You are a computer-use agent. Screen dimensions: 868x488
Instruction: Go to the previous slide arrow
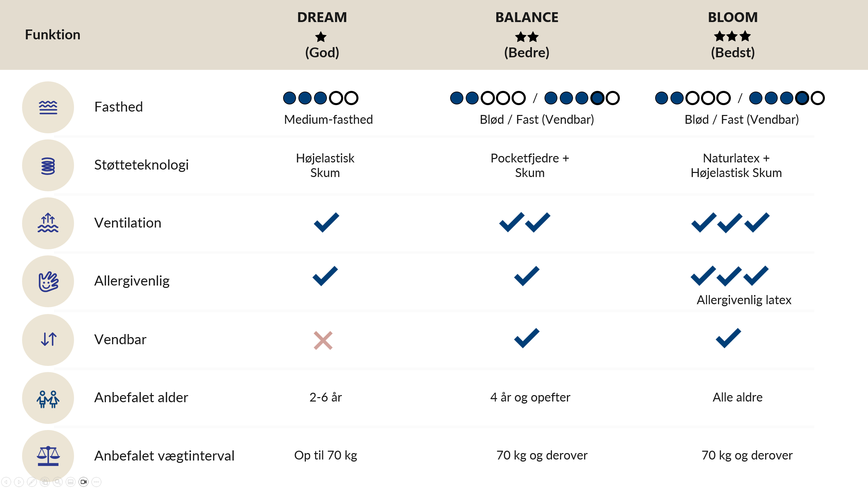(6, 482)
